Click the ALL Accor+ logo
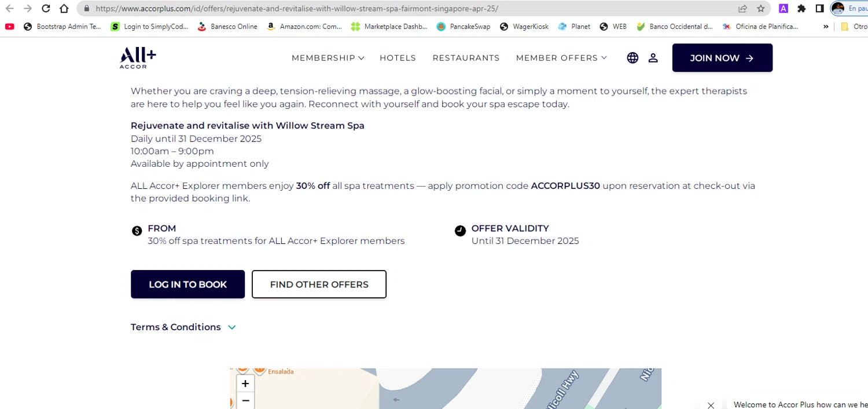 point(138,58)
